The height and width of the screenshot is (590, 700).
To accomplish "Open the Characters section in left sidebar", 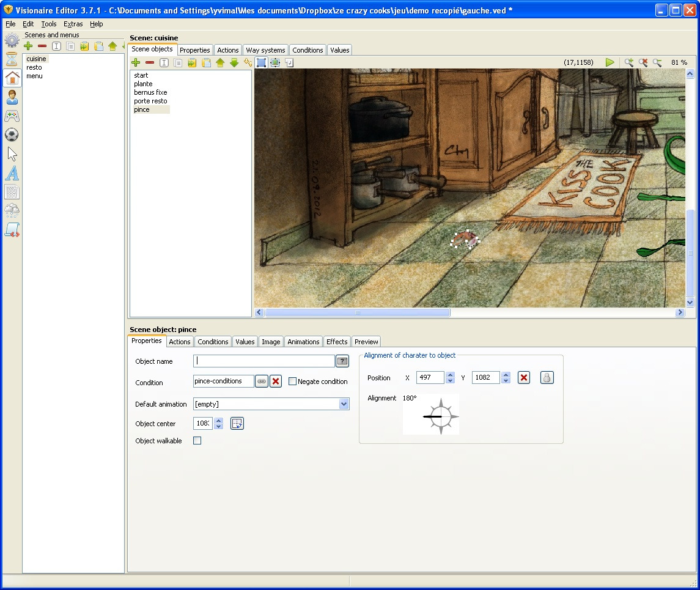I will click(12, 97).
